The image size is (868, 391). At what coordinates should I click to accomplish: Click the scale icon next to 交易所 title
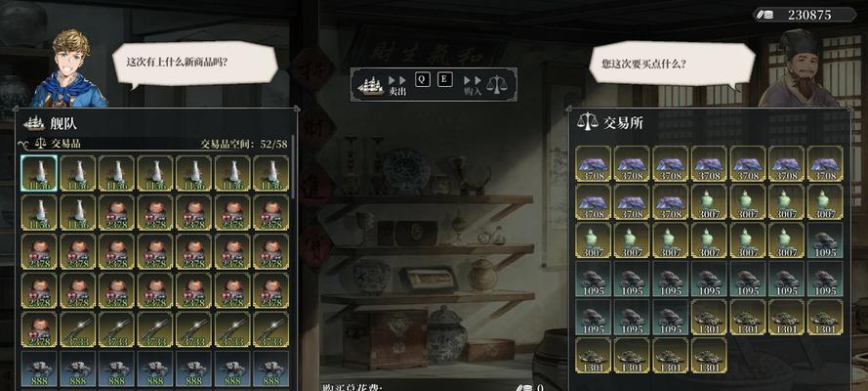point(588,122)
